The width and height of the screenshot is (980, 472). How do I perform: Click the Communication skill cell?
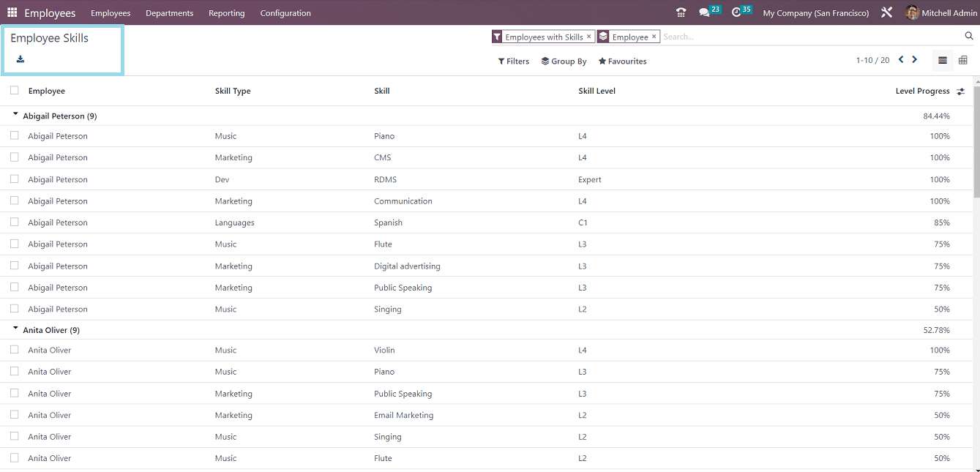pos(403,201)
